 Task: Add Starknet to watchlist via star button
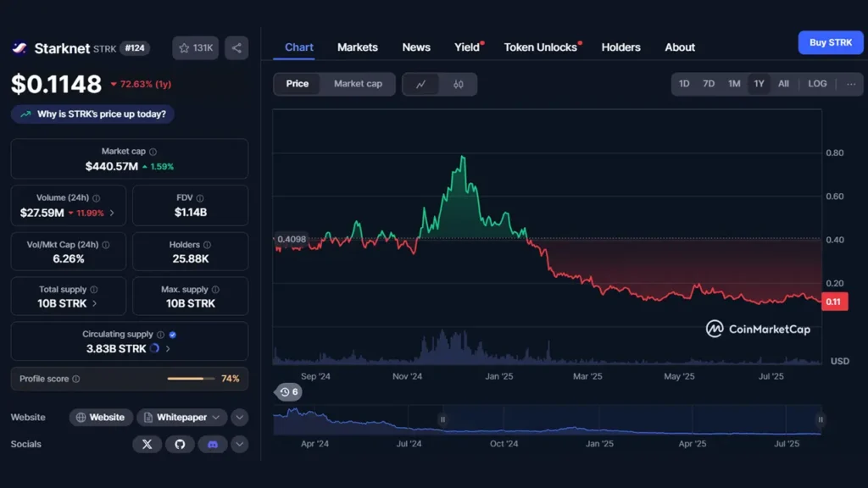pyautogui.click(x=196, y=48)
